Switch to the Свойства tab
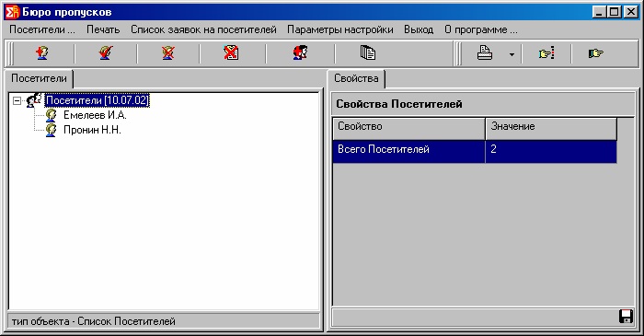This screenshot has width=644, height=336. click(x=356, y=78)
